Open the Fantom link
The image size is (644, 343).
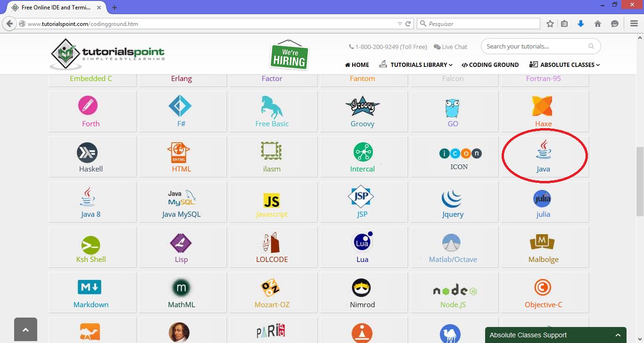coord(363,78)
